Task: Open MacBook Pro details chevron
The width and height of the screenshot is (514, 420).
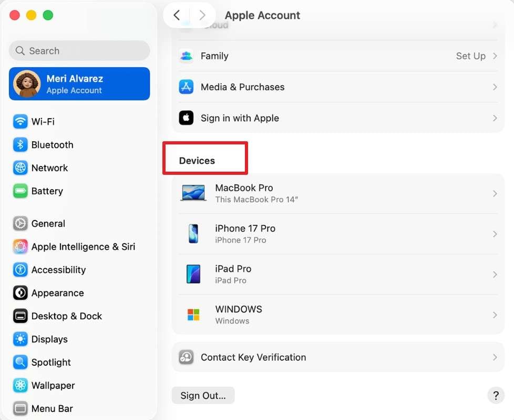Action: 495,194
